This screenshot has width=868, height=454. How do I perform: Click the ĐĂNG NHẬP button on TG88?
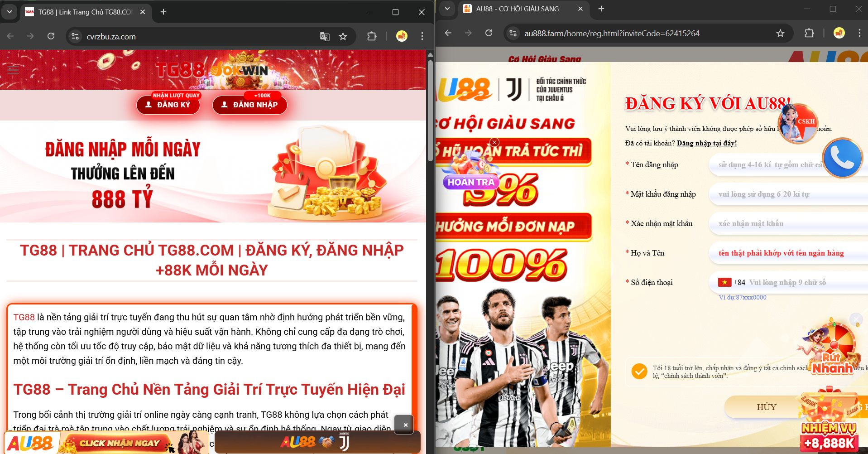(249, 105)
